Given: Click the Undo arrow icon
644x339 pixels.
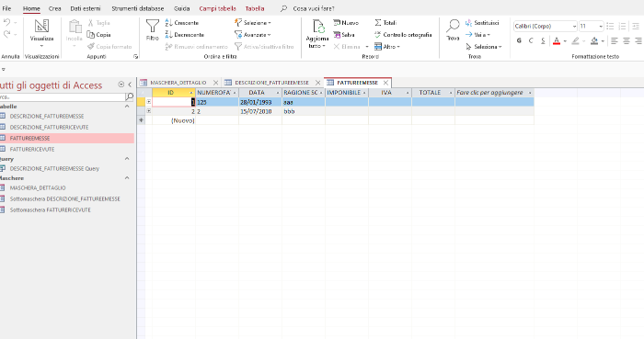Looking at the screenshot, I should coord(6,23).
